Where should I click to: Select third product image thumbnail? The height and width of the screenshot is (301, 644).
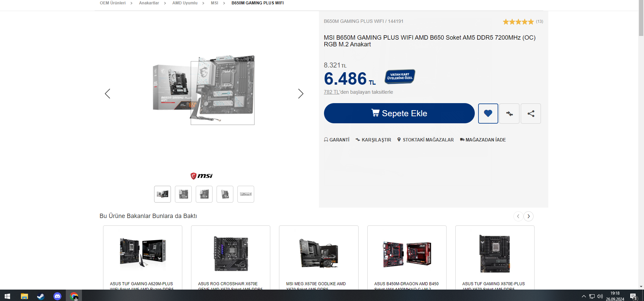(x=204, y=194)
